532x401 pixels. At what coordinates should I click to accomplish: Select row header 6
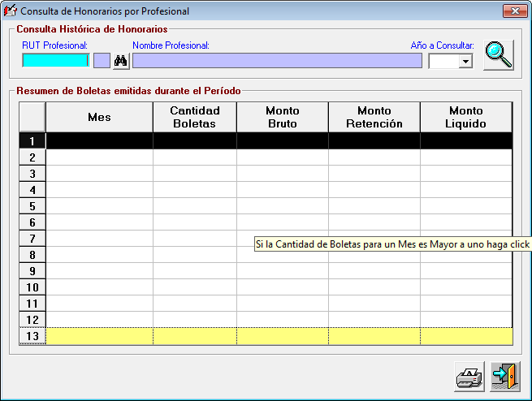click(32, 222)
